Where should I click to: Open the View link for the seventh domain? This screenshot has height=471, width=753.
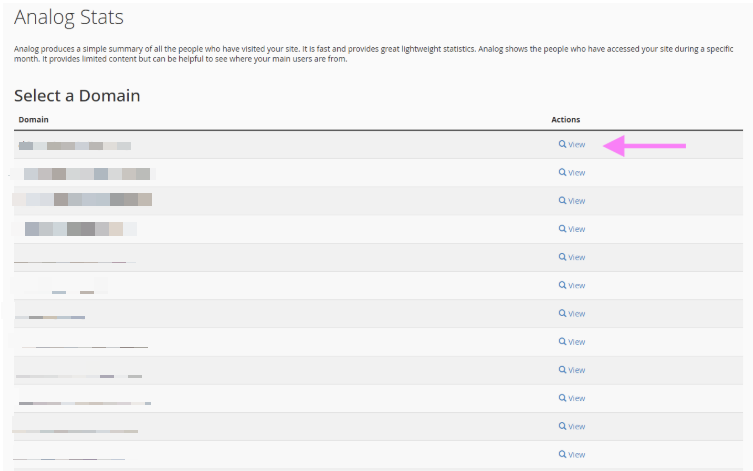point(576,314)
